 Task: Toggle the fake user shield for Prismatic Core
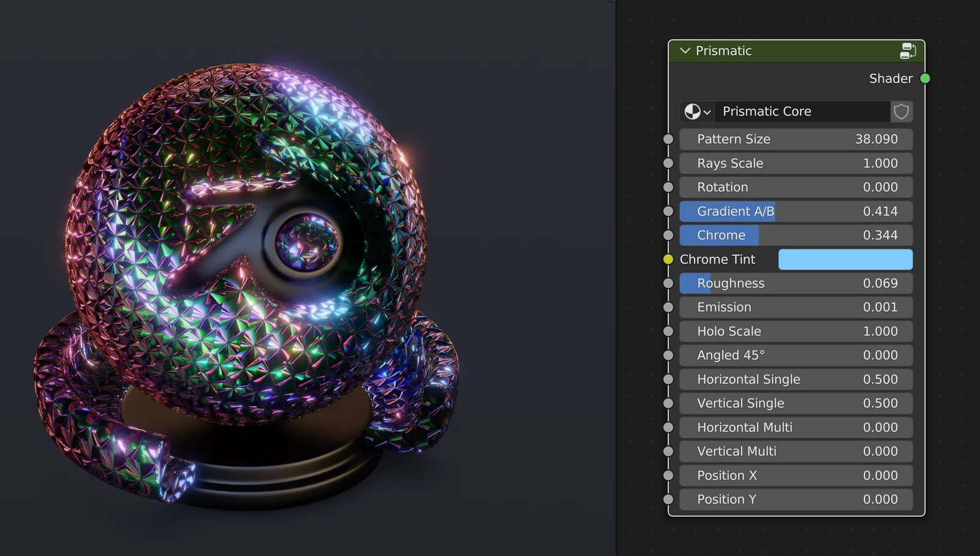900,112
